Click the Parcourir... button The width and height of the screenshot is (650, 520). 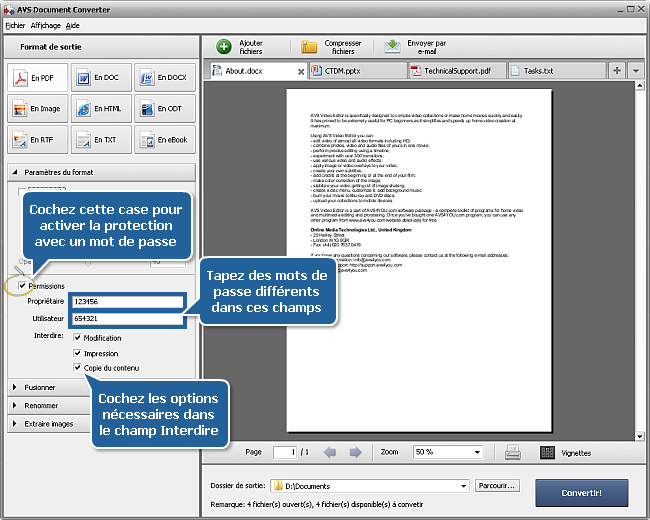point(497,486)
